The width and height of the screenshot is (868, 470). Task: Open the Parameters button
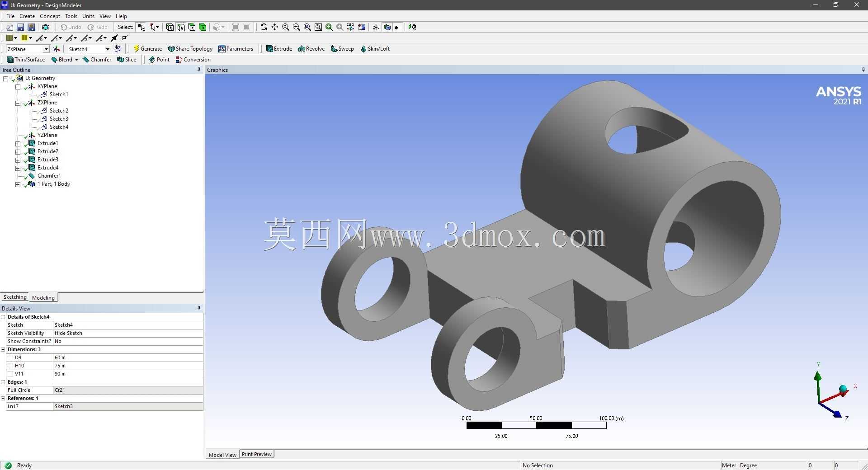point(236,49)
